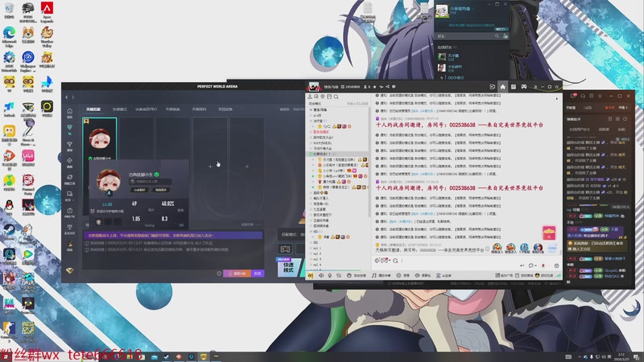This screenshot has height=362, width=644.
Task: Click the gold gem icon at the bottom of the Perfect World Arena sidebar
Action: point(70,270)
